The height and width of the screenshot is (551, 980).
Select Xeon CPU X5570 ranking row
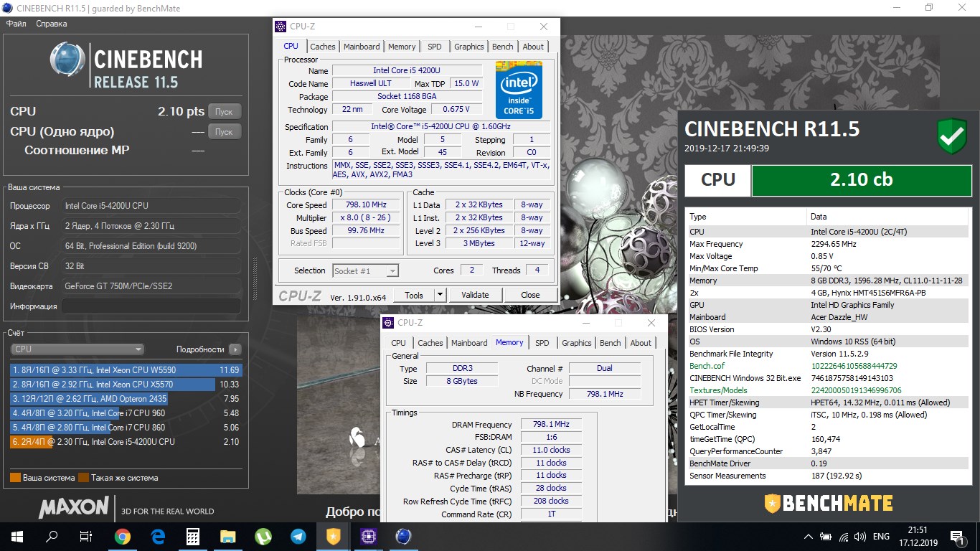point(126,385)
